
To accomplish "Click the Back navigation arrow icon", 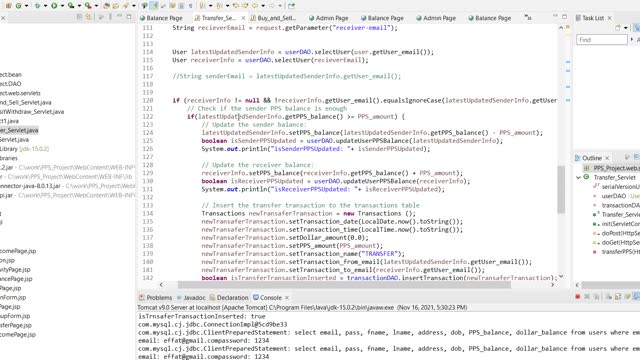I will coord(255,6).
